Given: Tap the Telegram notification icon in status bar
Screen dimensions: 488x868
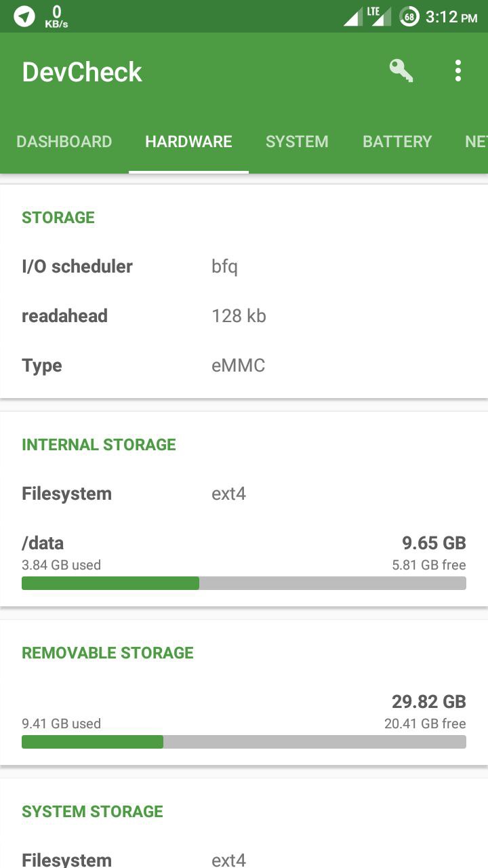Looking at the screenshot, I should click(x=24, y=16).
